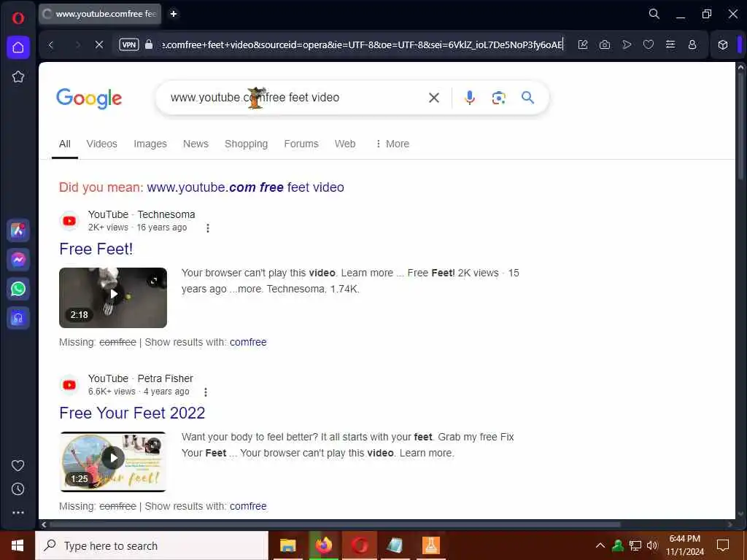Open the 'Free Your Feet 2022' result title

132,413
